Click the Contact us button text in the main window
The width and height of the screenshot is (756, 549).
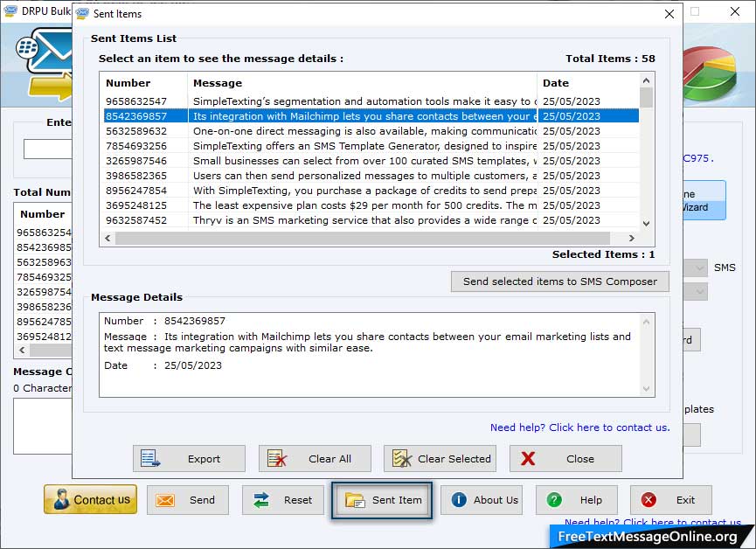coord(101,500)
